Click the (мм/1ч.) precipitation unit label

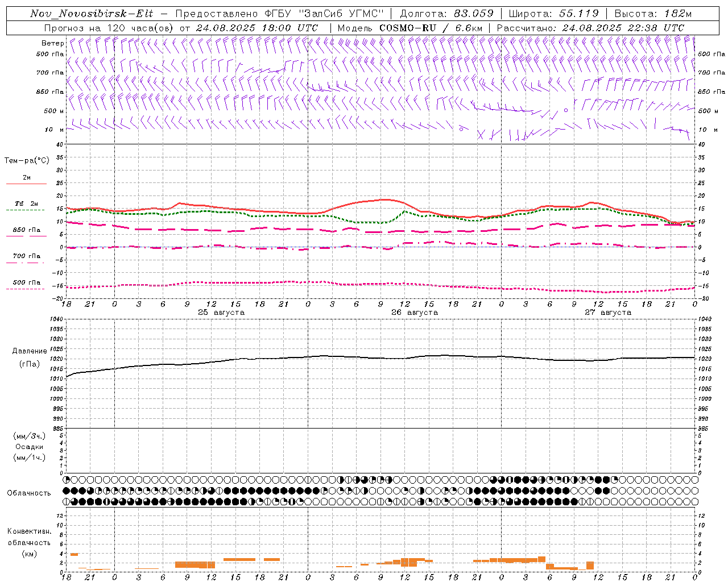[30, 458]
